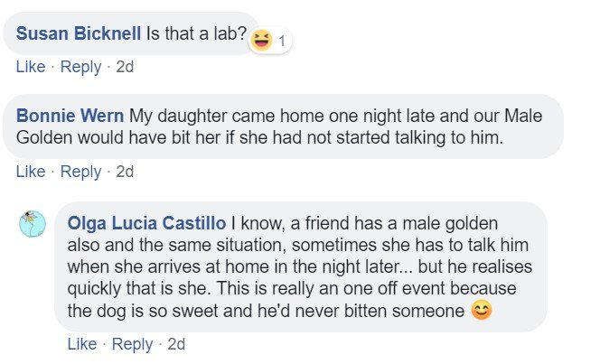Like Olga Lucia Castillo's reply
This screenshot has height=364, width=600.
pos(81,344)
